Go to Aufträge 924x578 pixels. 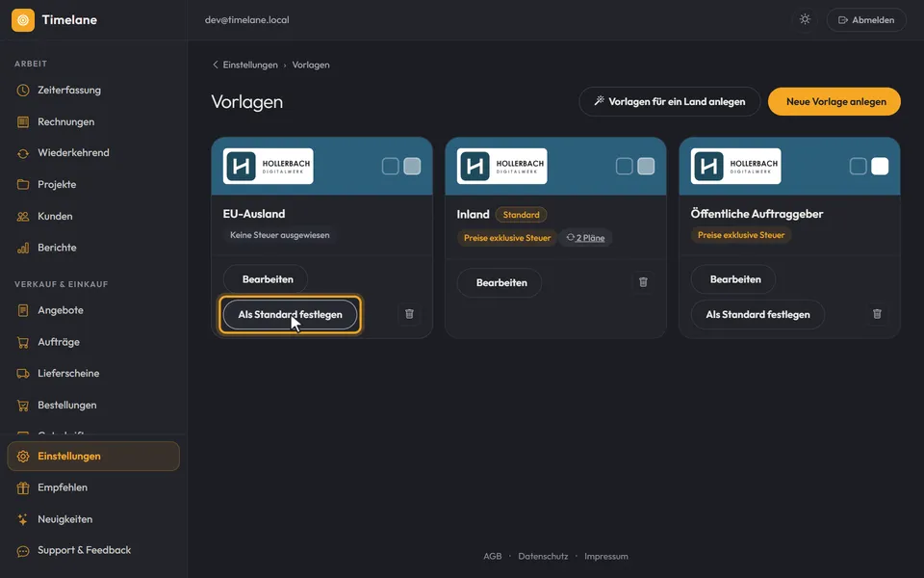tap(93, 342)
